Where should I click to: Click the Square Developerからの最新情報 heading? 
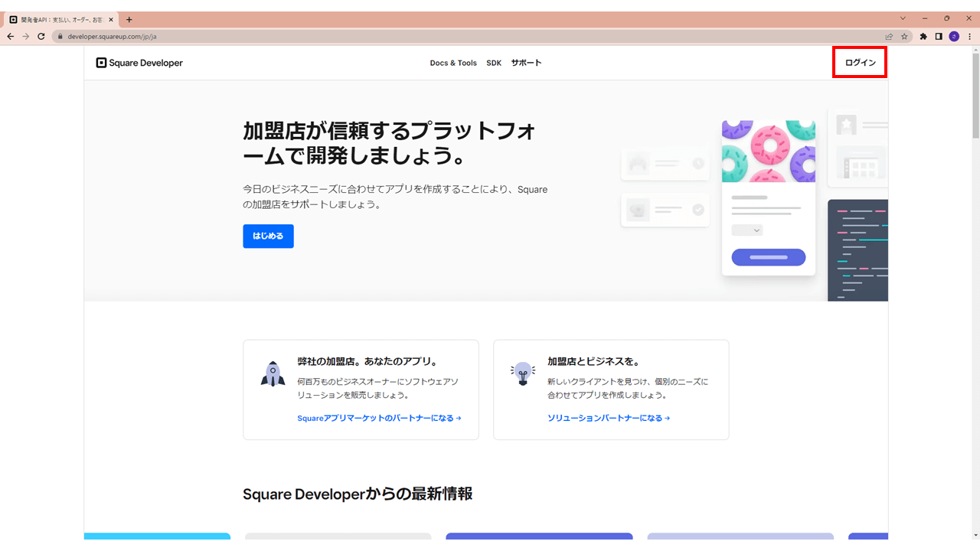tap(358, 494)
